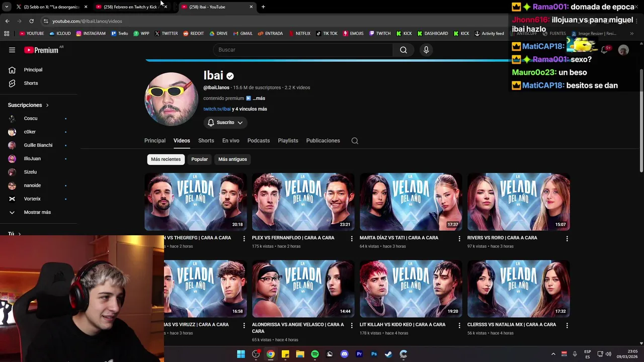Open the Twitch bookmark

tap(380, 34)
